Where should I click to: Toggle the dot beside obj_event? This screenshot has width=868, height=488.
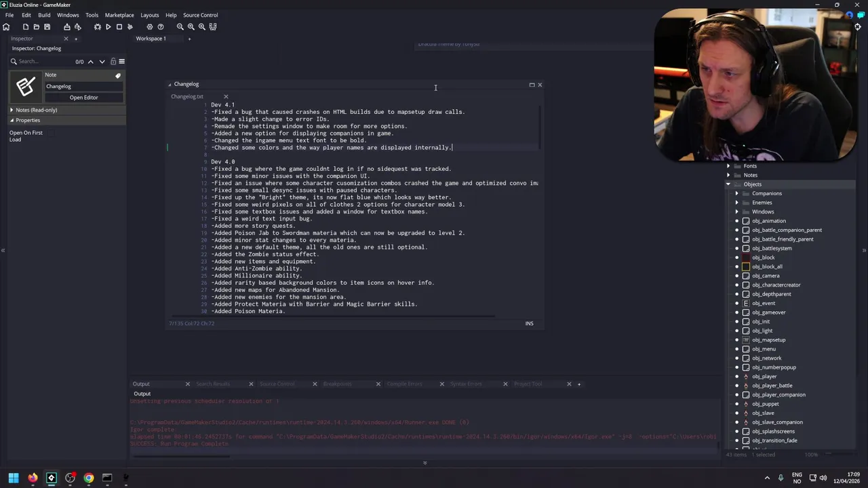click(x=737, y=303)
